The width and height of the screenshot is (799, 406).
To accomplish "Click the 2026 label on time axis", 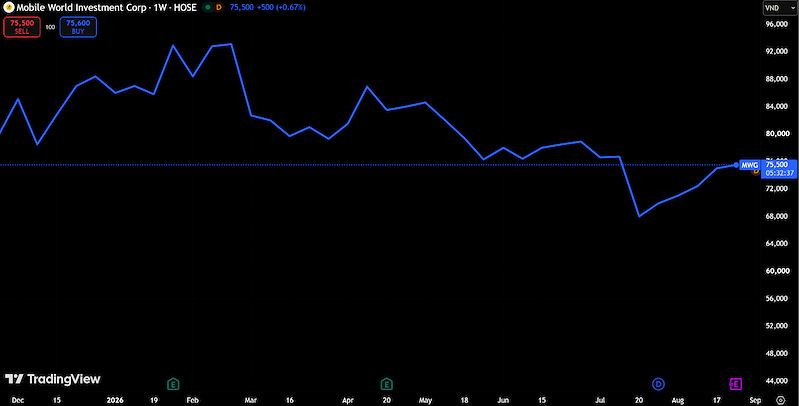I will [x=115, y=400].
